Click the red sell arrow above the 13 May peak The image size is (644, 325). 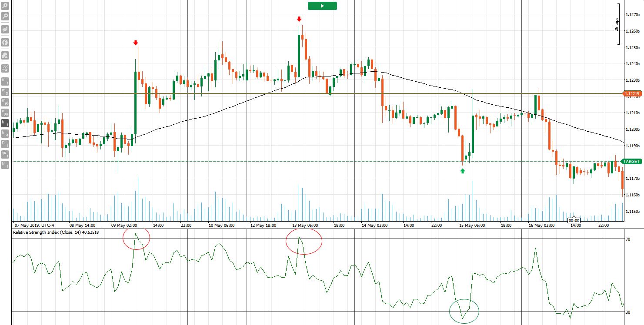[x=299, y=19]
